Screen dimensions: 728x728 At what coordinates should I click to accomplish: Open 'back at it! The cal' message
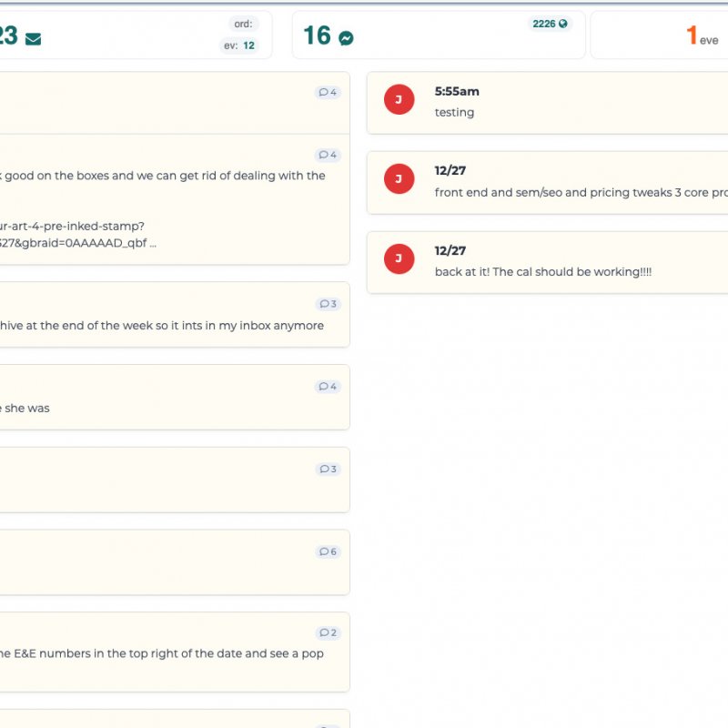pos(543,272)
